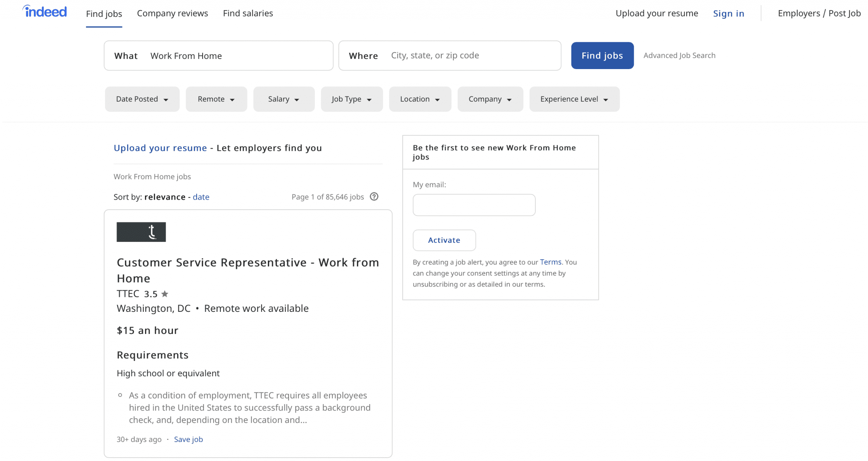Image resolution: width=868 pixels, height=461 pixels.
Task: Click the email input field
Action: (x=473, y=205)
